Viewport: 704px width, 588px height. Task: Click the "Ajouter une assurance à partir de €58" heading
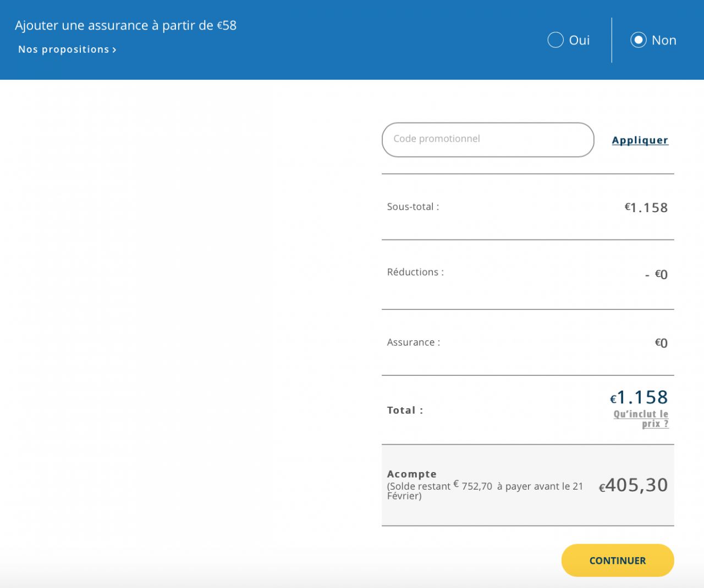[x=125, y=25]
